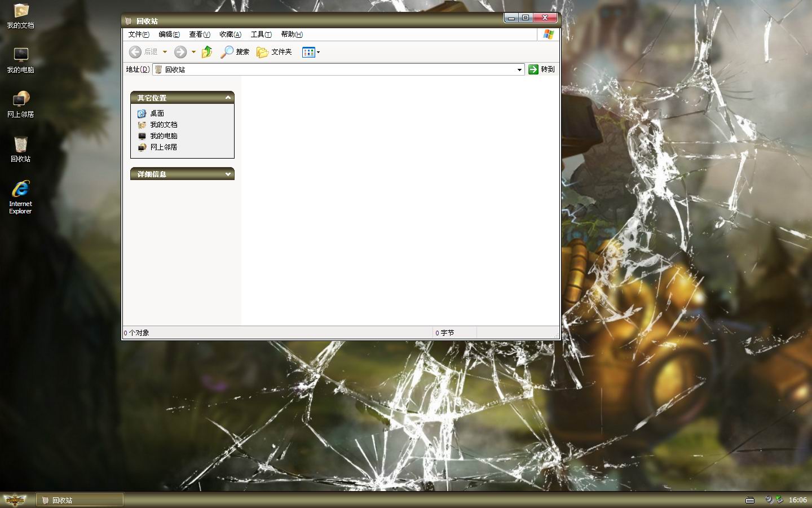Image resolution: width=812 pixels, height=508 pixels.
Task: Click the 0 个对象 status text
Action: pyautogui.click(x=136, y=333)
